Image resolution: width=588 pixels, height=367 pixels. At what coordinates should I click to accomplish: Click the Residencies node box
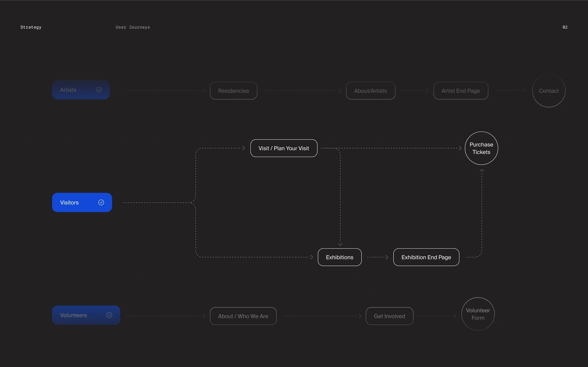point(233,91)
